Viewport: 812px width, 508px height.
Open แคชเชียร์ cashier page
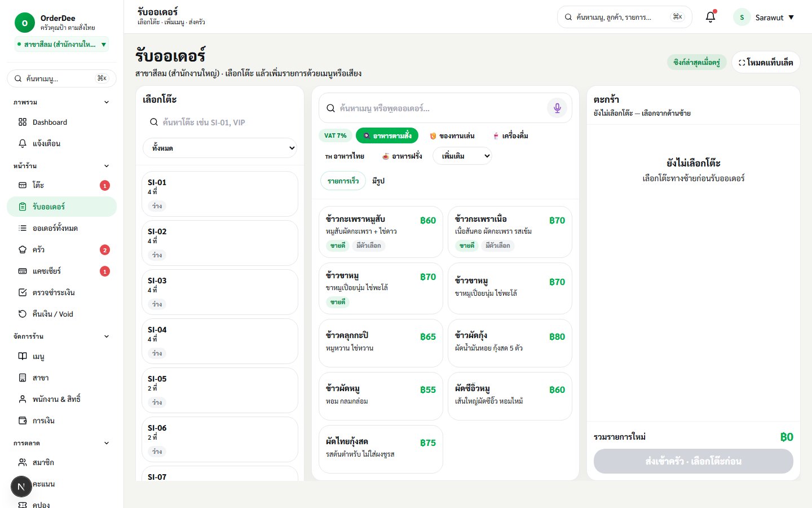point(61,271)
